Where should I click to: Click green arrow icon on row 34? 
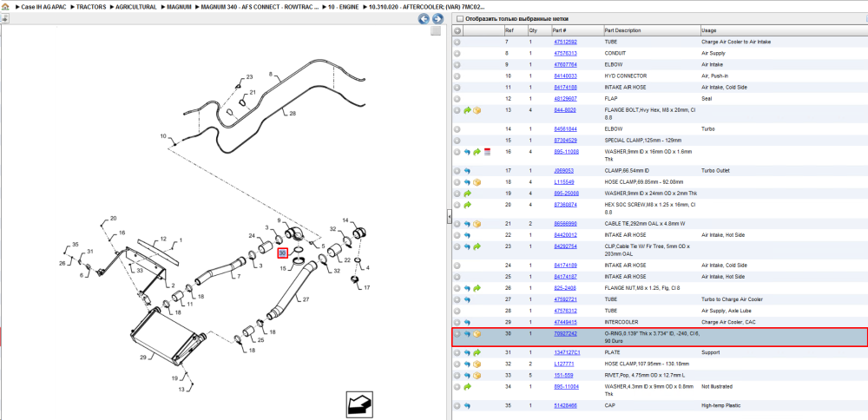[467, 387]
